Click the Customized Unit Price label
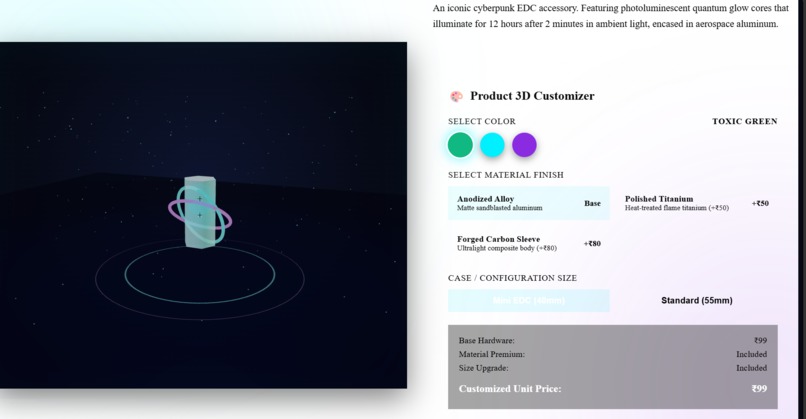Viewport: 806px width, 419px height. pyautogui.click(x=510, y=389)
